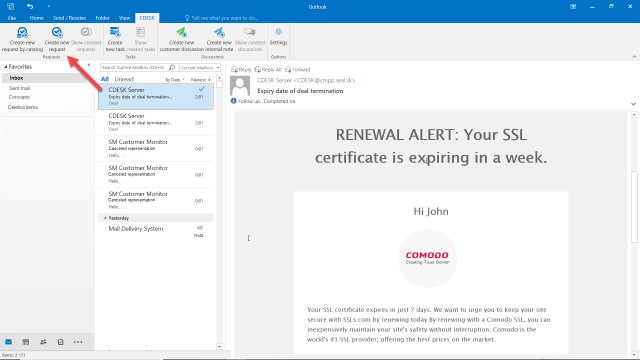Viewport: 640px width, 360px height.
Task: Show All messages filter
Action: 105,79
